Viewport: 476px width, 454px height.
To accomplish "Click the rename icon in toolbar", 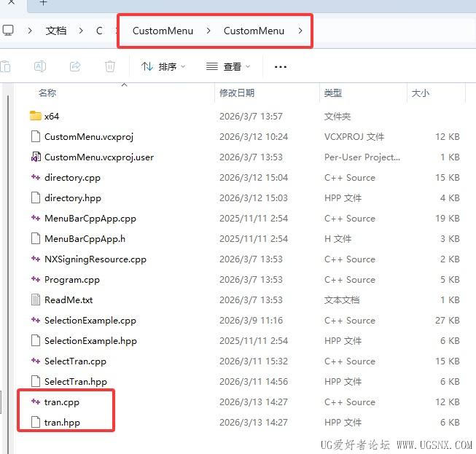I will tap(40, 66).
